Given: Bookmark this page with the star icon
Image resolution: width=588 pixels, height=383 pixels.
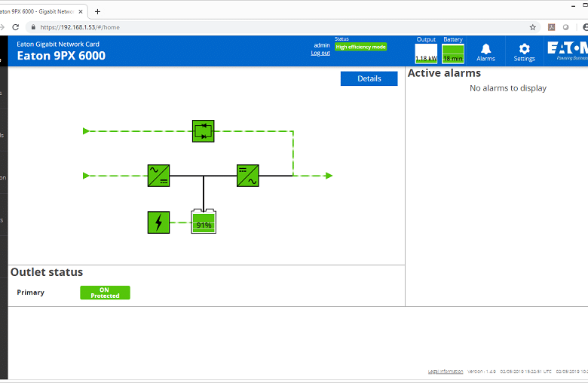Looking at the screenshot, I should tap(532, 27).
